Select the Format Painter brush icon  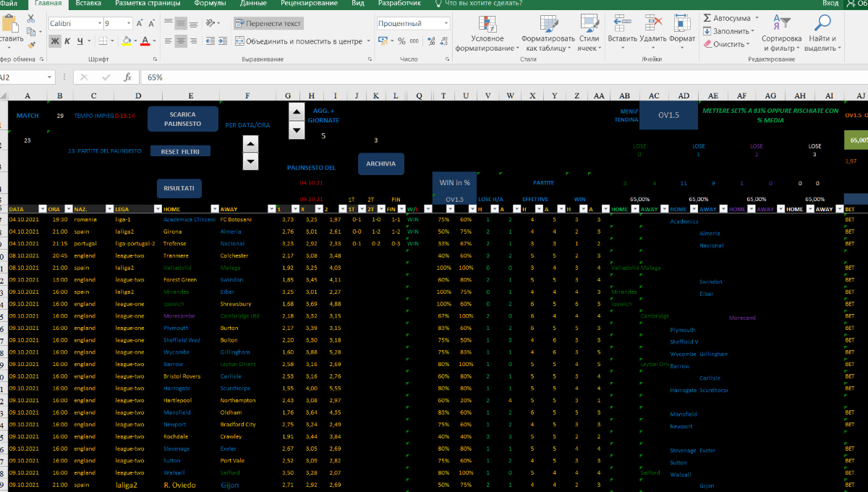coord(30,44)
